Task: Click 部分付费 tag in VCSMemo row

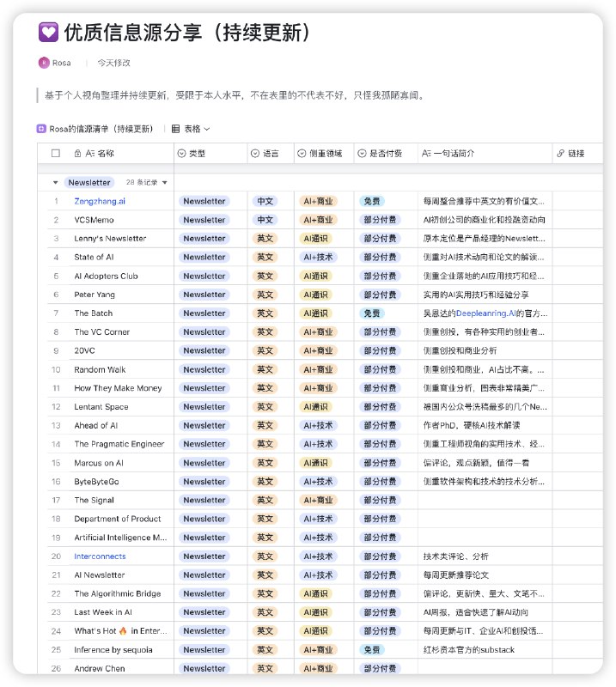Action: (380, 220)
